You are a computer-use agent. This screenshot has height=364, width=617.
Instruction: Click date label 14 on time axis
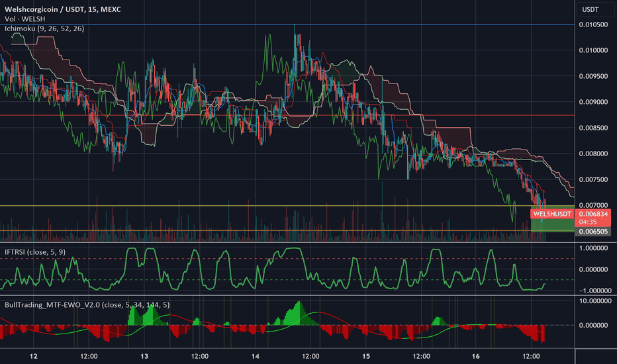point(255,356)
